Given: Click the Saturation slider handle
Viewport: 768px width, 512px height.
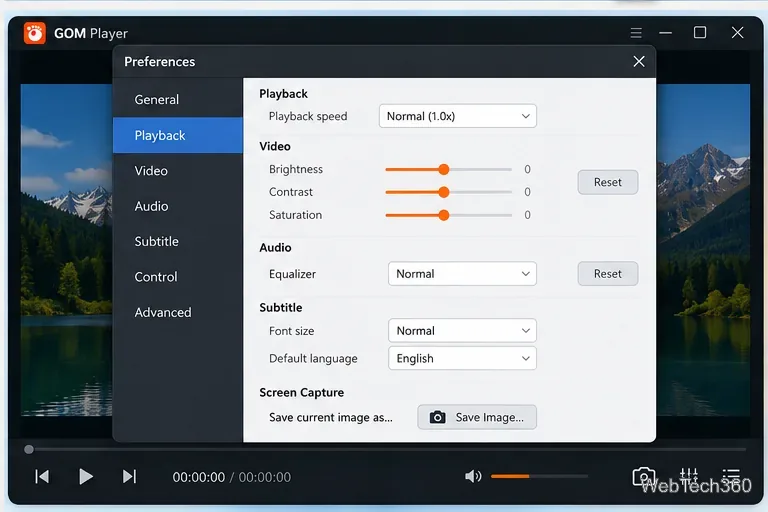Looking at the screenshot, I should pyautogui.click(x=444, y=215).
